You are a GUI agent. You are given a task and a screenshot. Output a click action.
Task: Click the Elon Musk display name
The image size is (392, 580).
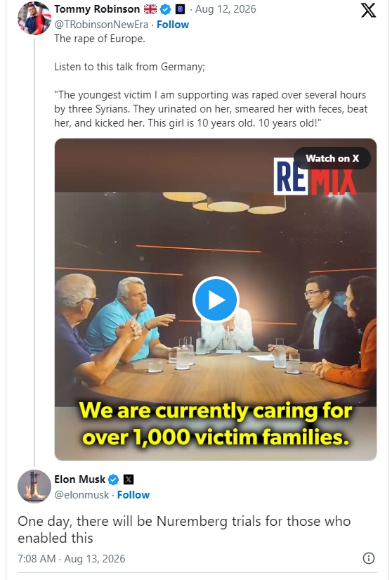click(x=80, y=479)
